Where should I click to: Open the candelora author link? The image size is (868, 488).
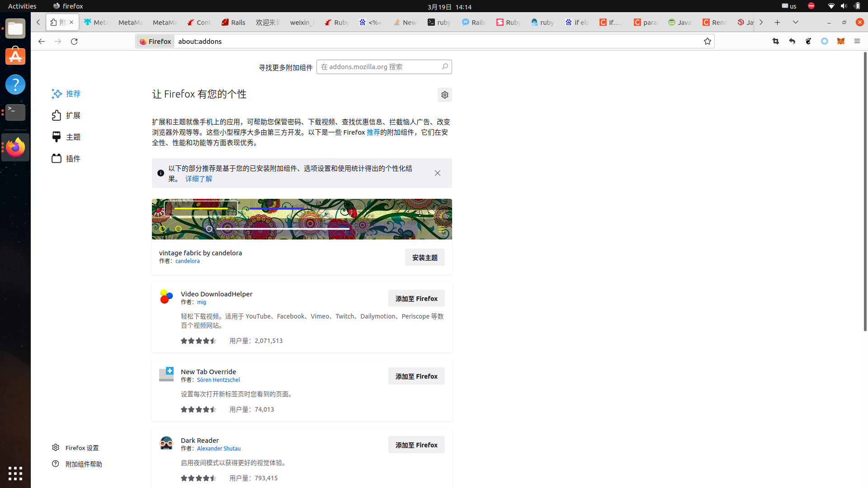187,261
